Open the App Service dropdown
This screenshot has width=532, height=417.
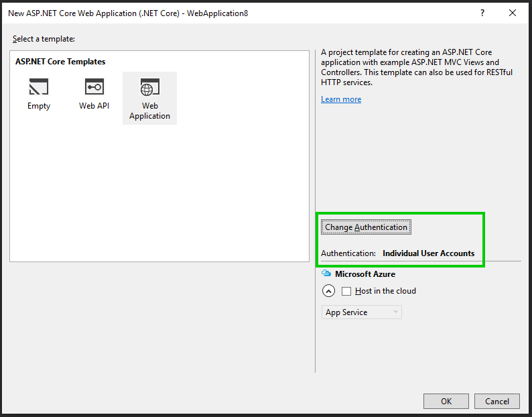[x=362, y=312]
